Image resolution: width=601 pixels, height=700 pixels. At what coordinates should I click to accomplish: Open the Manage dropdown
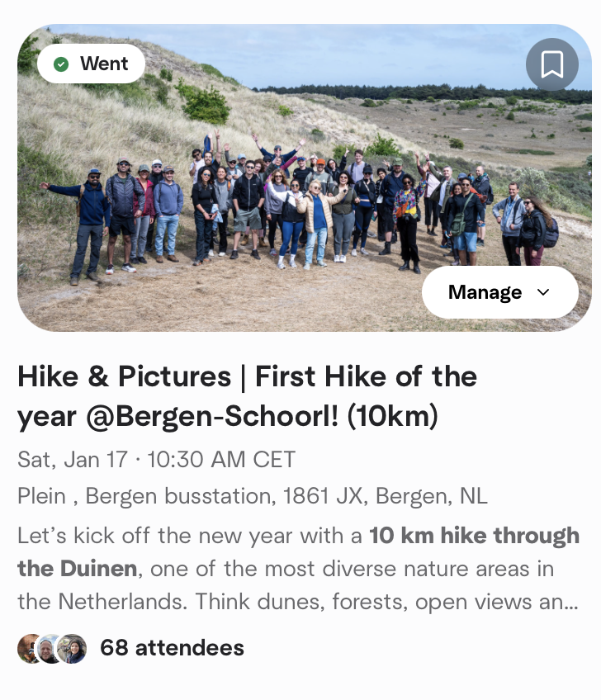(x=500, y=292)
